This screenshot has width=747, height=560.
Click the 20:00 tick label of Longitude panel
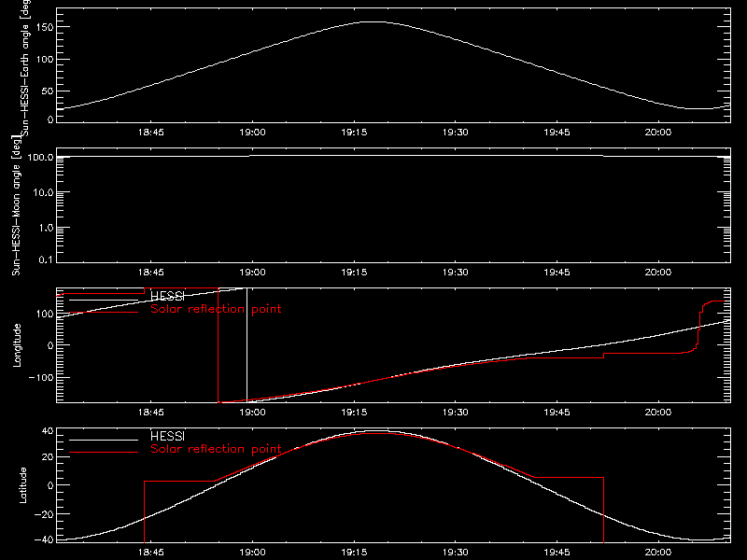pyautogui.click(x=658, y=413)
